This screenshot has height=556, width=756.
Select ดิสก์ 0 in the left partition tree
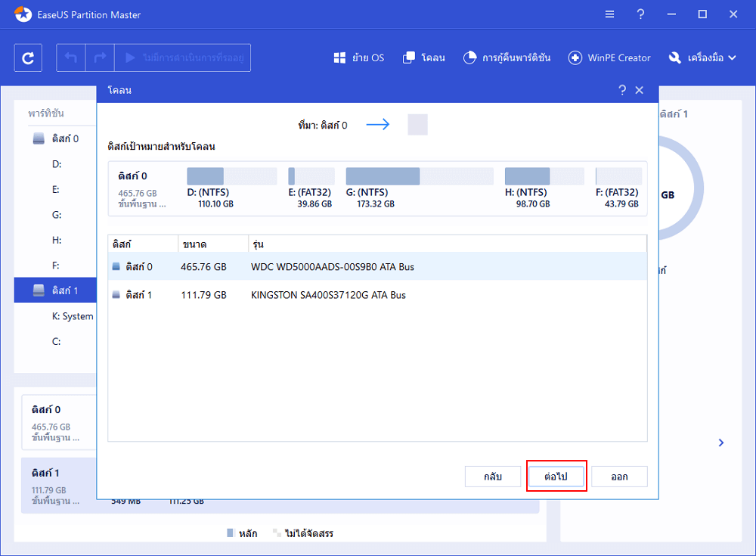(55, 139)
